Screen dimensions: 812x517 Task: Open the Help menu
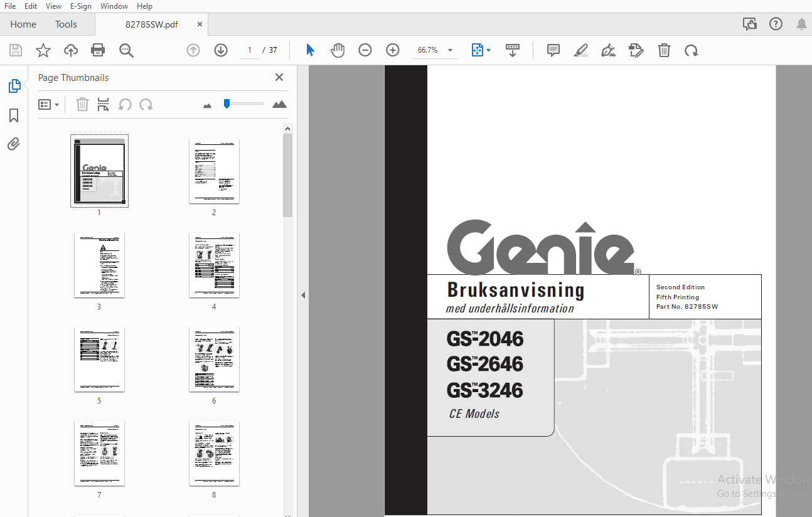click(144, 6)
